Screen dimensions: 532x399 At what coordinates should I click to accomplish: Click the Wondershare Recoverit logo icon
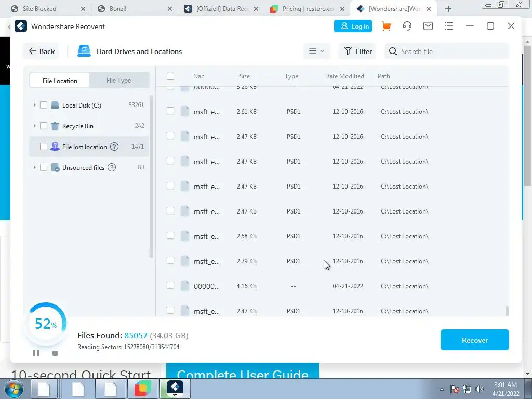click(21, 26)
